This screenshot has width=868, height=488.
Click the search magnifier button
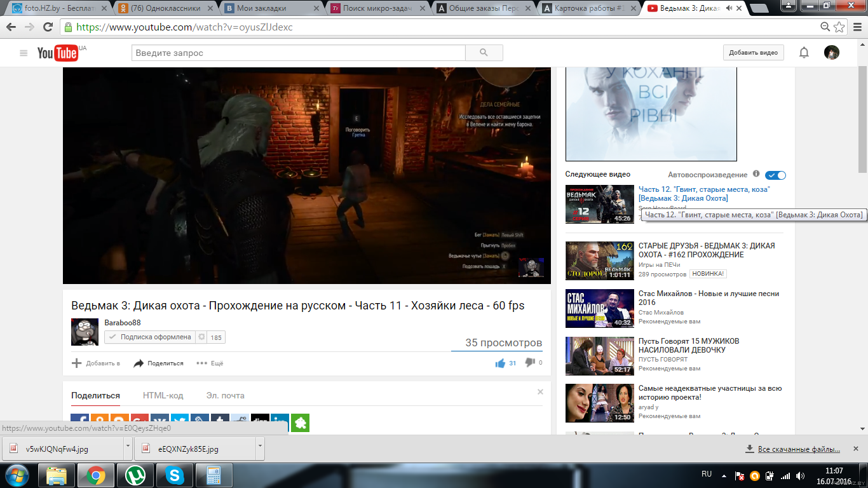484,53
